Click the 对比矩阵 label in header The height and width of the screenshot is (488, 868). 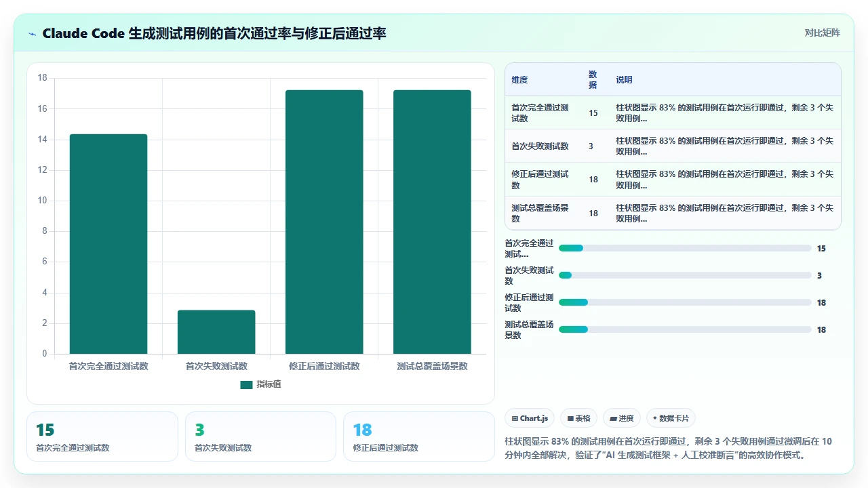pos(822,33)
